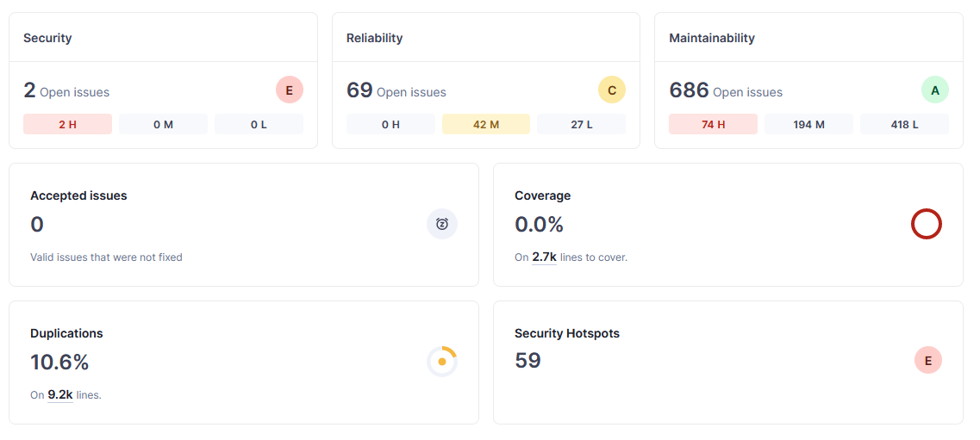Screen dimensions: 980x440
Task: Click the Security Hotspots E rating badge
Action: point(927,361)
